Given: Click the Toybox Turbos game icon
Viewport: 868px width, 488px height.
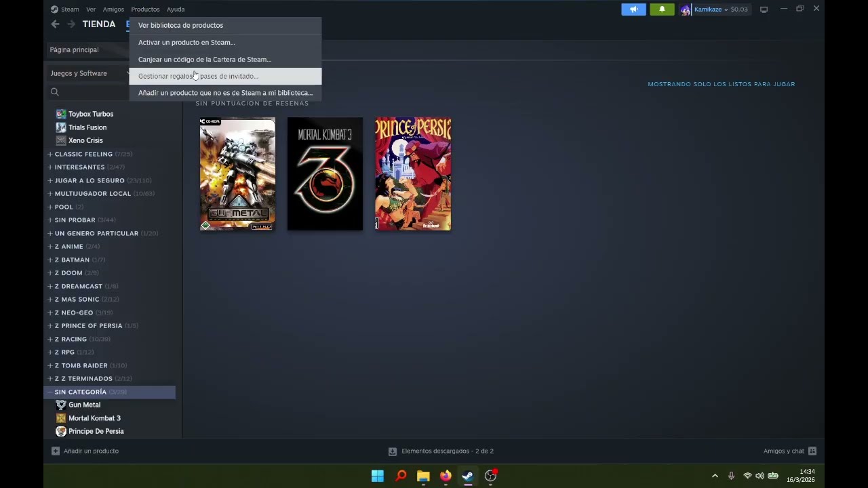Looking at the screenshot, I should tap(61, 114).
